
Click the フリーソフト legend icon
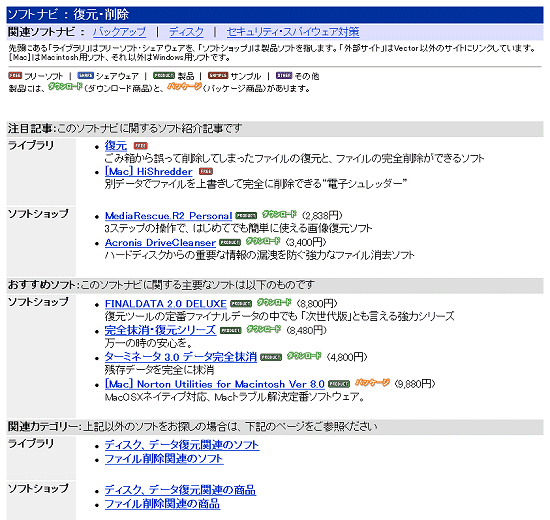pos(15,75)
